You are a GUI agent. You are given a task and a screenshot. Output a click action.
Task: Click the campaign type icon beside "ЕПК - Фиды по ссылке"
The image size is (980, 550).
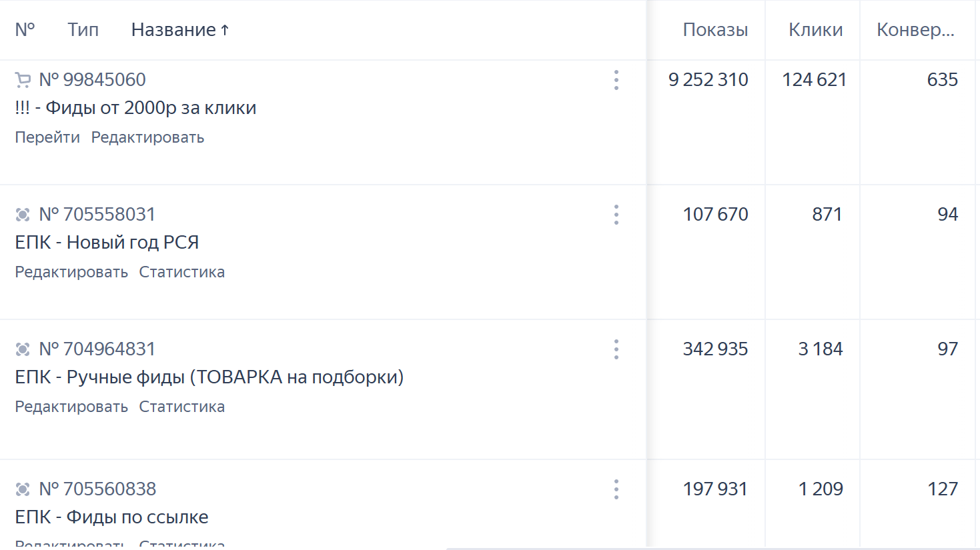click(x=22, y=489)
